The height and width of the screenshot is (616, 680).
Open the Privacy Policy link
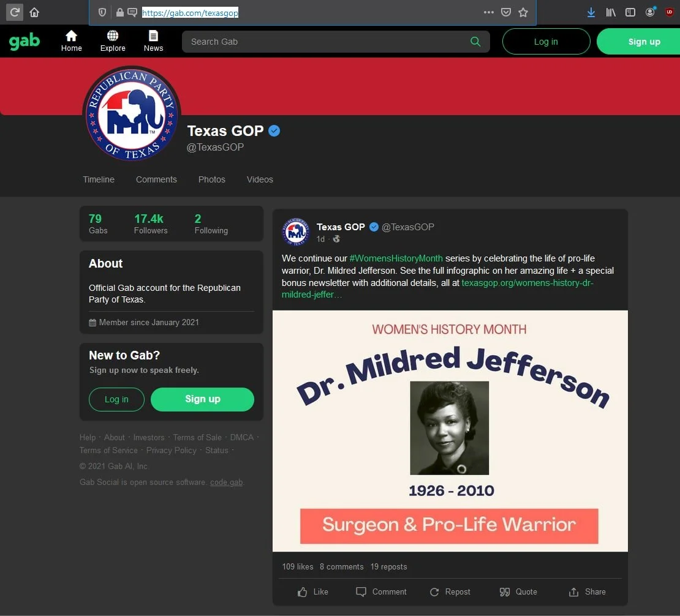(x=172, y=451)
